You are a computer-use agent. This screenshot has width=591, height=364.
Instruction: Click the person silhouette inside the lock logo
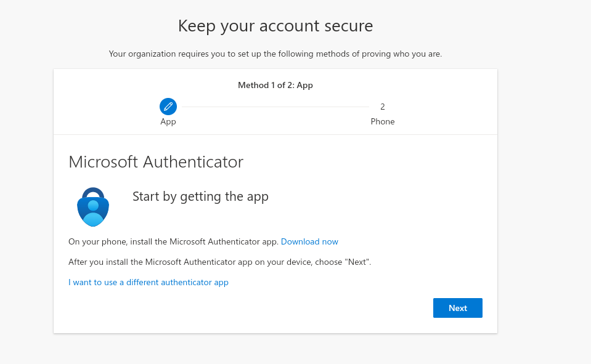pos(93,213)
